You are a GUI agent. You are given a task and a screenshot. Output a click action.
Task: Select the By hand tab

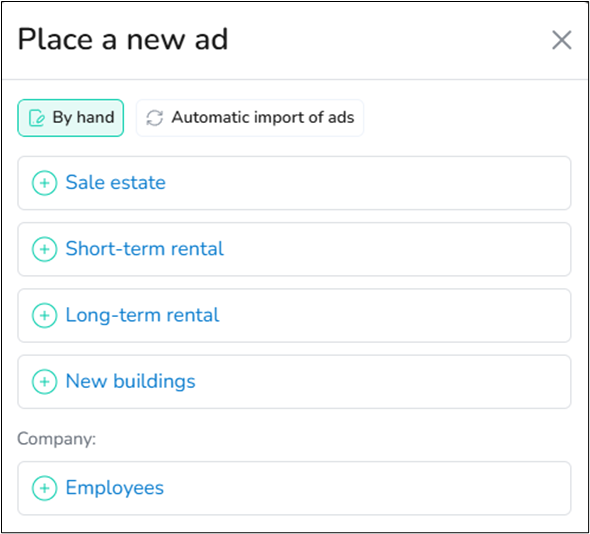[x=71, y=118]
